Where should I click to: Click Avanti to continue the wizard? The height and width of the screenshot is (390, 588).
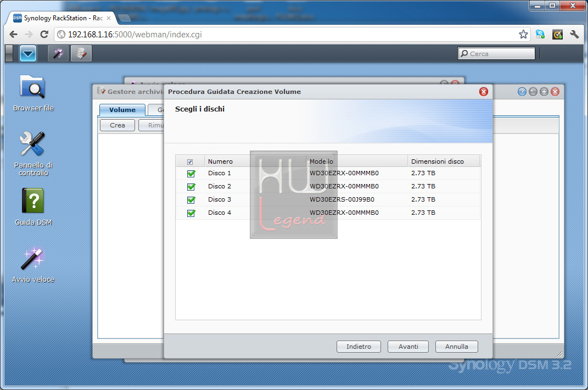point(408,347)
